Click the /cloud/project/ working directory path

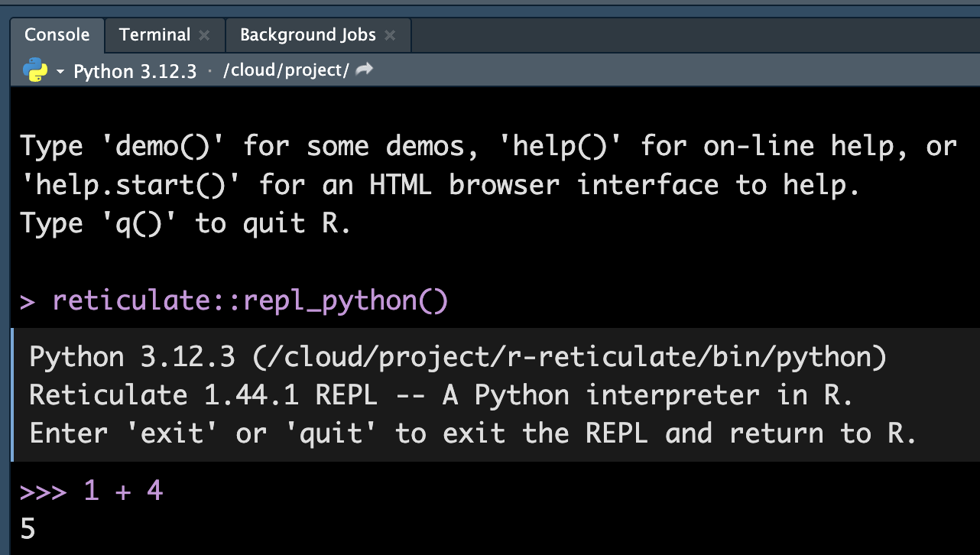(286, 71)
